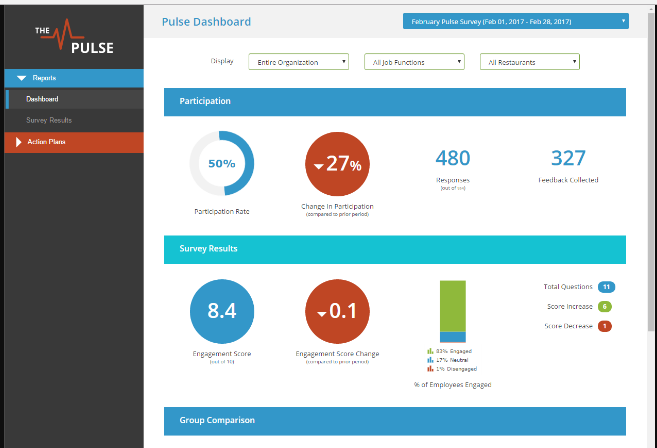Click the 327 Feedback Collected number
This screenshot has height=448, width=657.
point(568,159)
